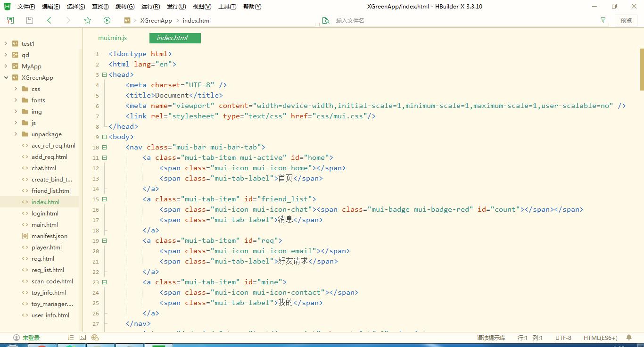The height and width of the screenshot is (347, 644).
Task: Open the 工具(T) menu
Action: tap(227, 7)
